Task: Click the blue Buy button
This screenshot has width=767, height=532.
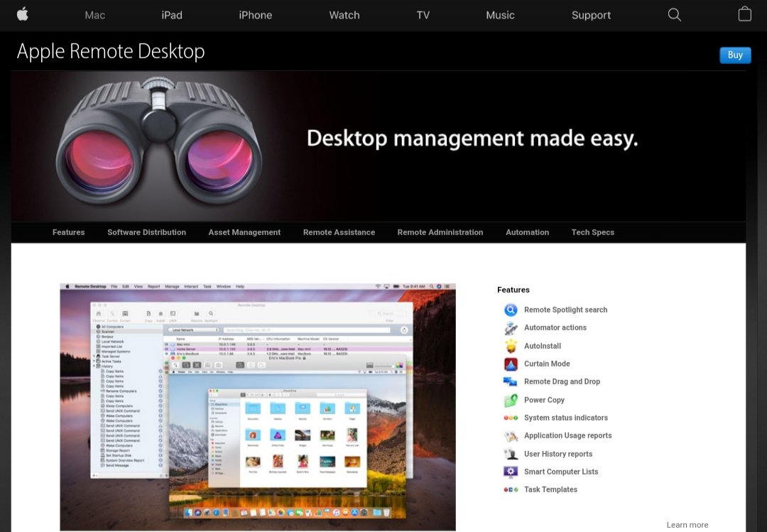Action: click(735, 55)
